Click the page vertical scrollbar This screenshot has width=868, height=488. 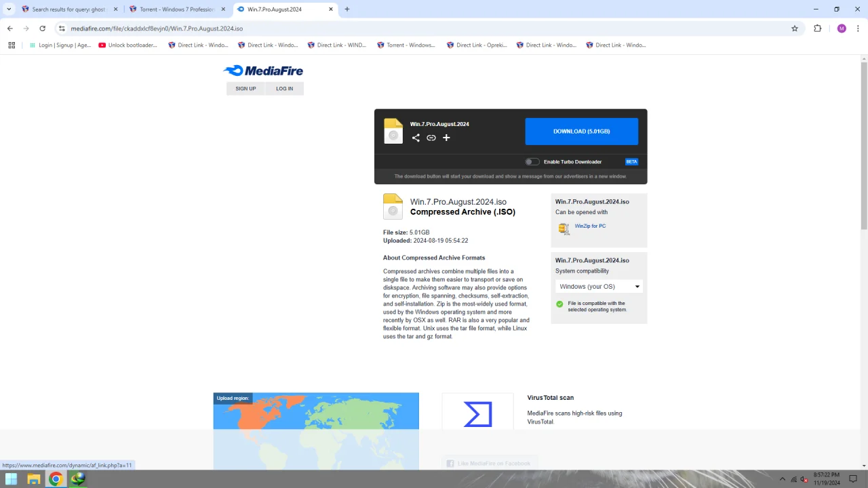(864, 145)
